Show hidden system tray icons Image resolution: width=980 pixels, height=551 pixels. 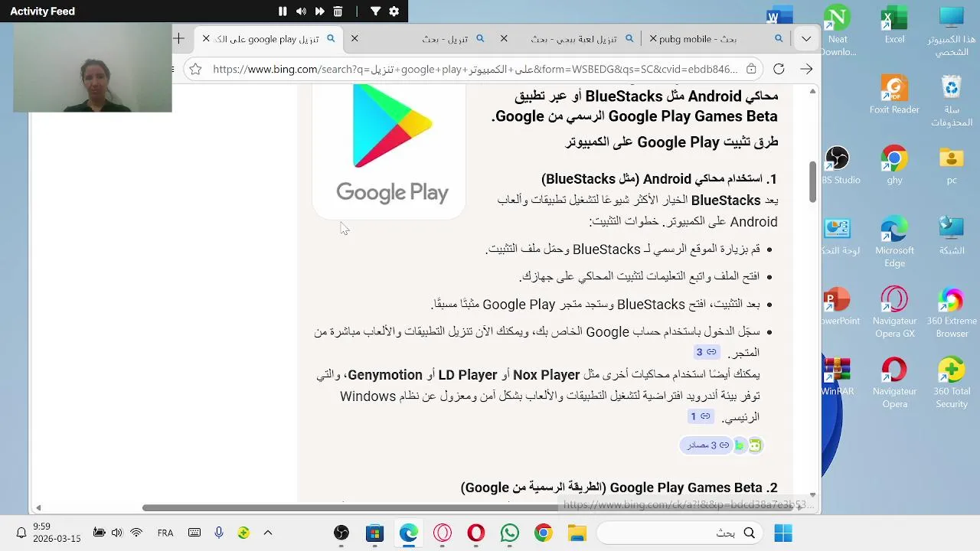point(268,533)
